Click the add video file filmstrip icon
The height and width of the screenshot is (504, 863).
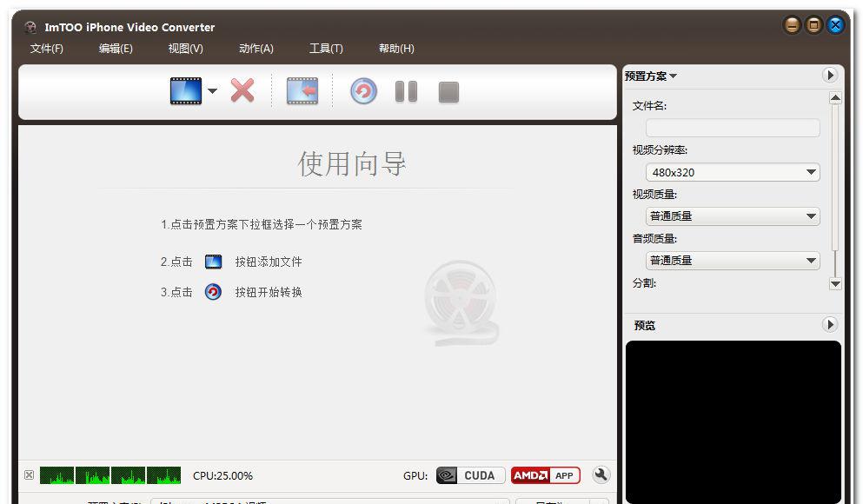pyautogui.click(x=186, y=90)
